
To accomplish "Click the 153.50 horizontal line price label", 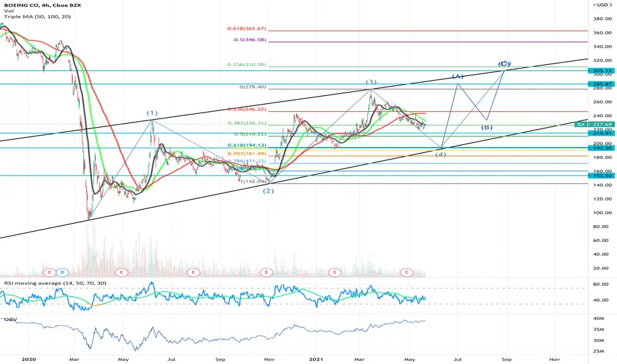I will 601,176.
